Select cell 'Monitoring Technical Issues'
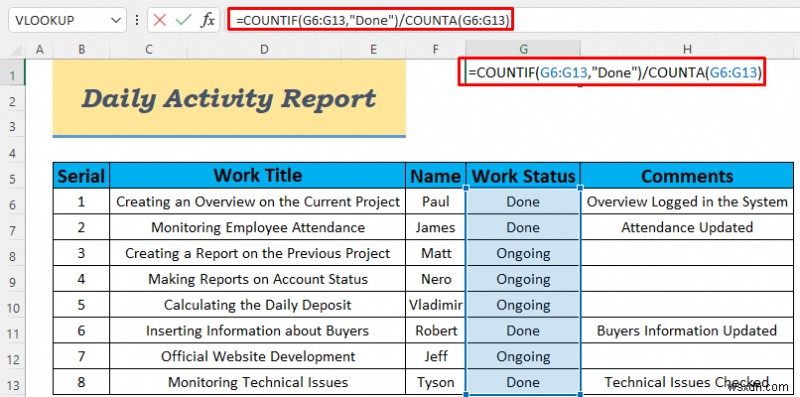 (258, 382)
